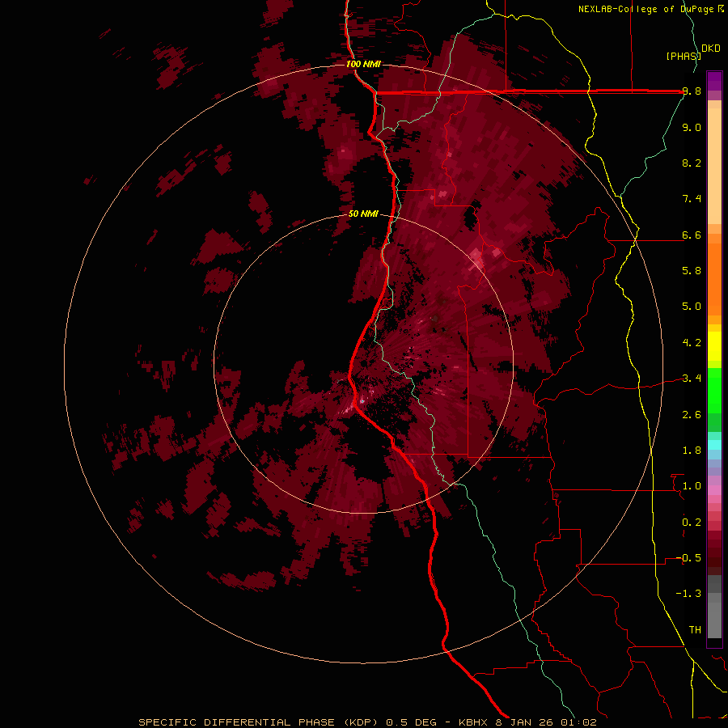Click the 8.2 scale value

(692, 163)
